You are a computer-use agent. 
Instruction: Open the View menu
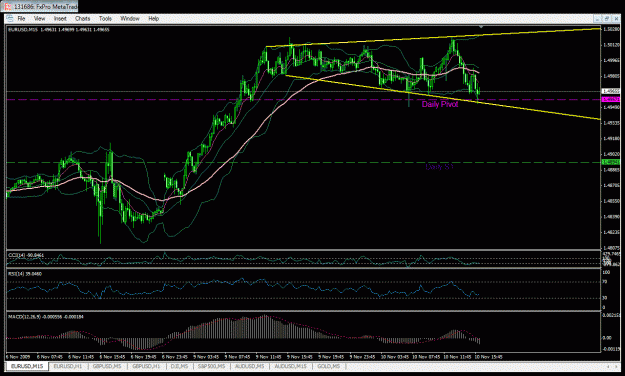(x=39, y=18)
